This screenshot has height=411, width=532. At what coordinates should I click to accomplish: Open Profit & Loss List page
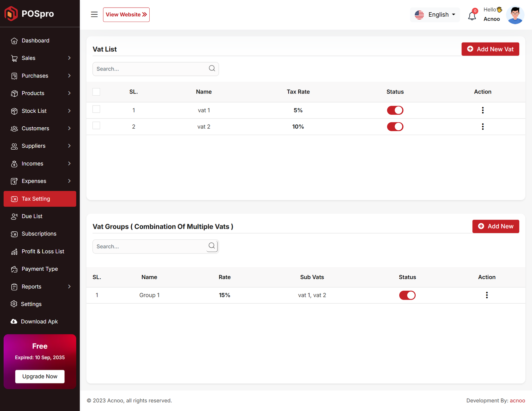pos(43,251)
